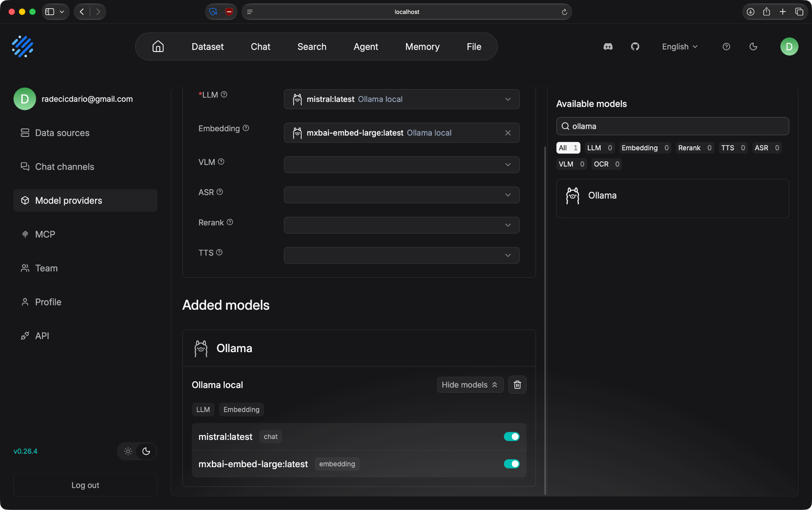
Task: Filter available models by Rerank
Action: click(695, 148)
